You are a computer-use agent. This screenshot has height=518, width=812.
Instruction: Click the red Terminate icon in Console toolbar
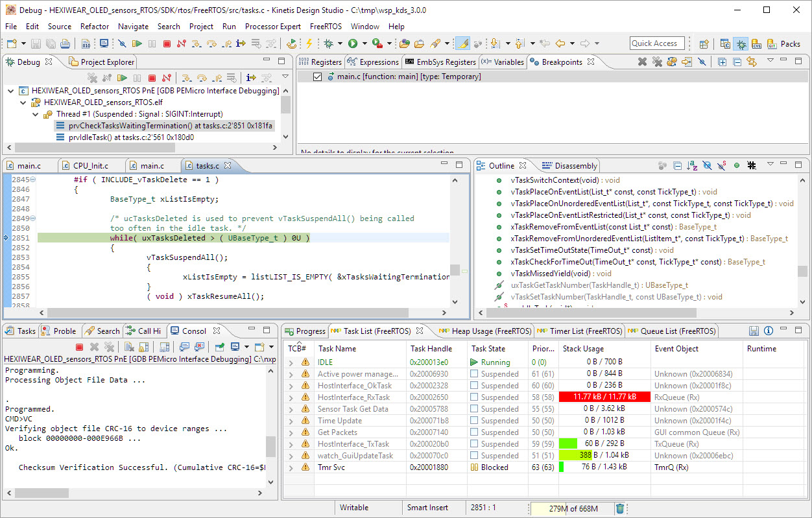(79, 347)
